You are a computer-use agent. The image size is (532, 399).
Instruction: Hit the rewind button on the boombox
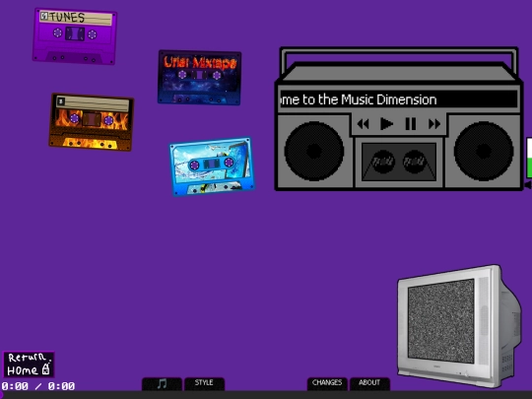pyautogui.click(x=363, y=124)
